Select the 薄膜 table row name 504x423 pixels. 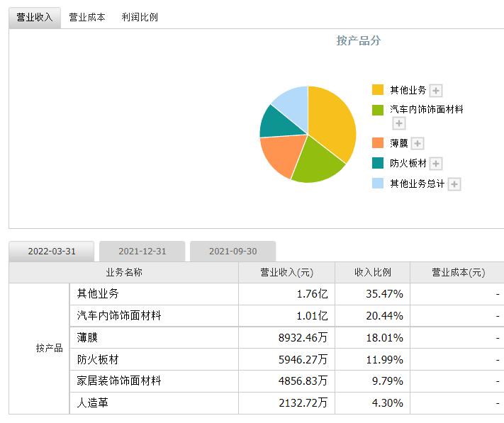point(87,337)
